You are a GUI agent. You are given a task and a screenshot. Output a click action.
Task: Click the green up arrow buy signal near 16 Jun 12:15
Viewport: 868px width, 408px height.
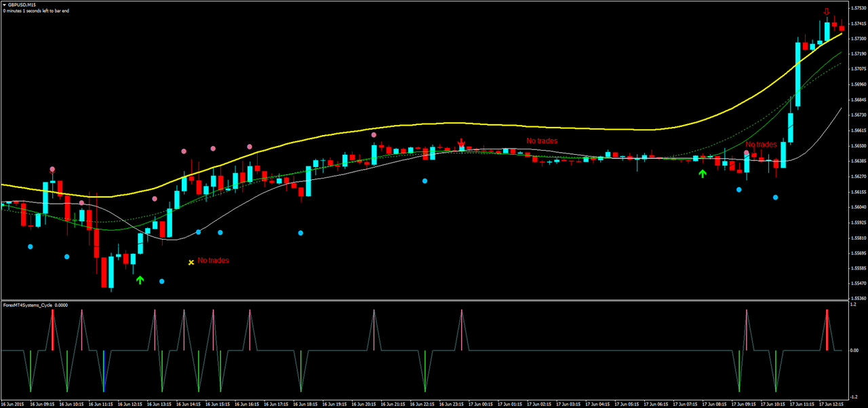click(x=140, y=279)
